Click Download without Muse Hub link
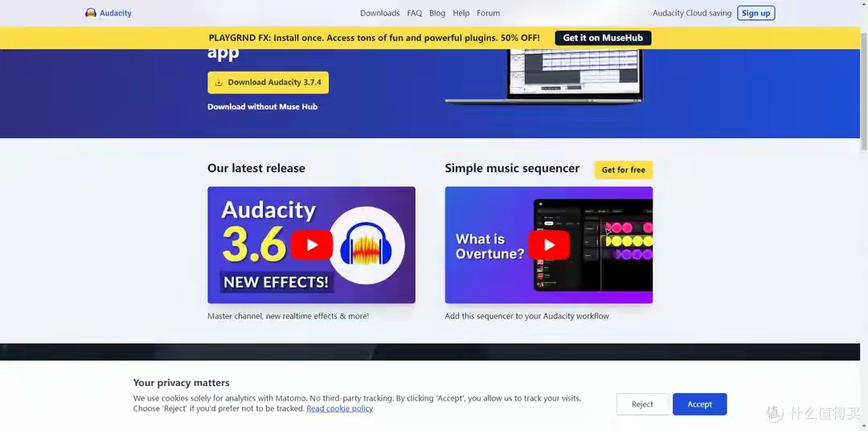 (262, 106)
